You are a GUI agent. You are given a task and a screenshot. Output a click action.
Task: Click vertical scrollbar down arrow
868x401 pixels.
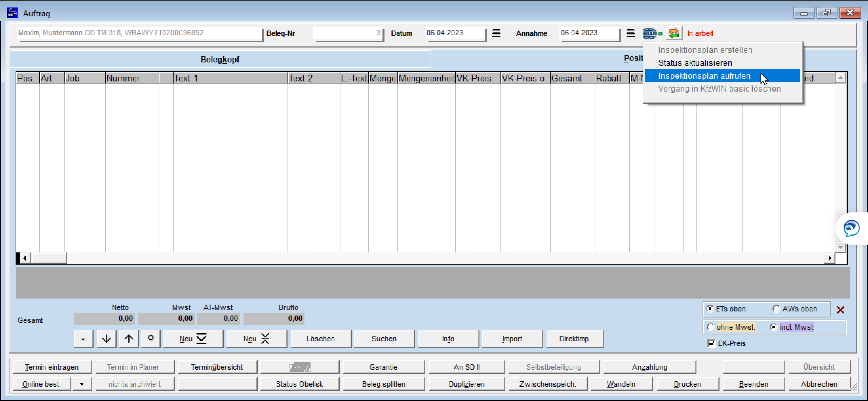click(x=840, y=247)
